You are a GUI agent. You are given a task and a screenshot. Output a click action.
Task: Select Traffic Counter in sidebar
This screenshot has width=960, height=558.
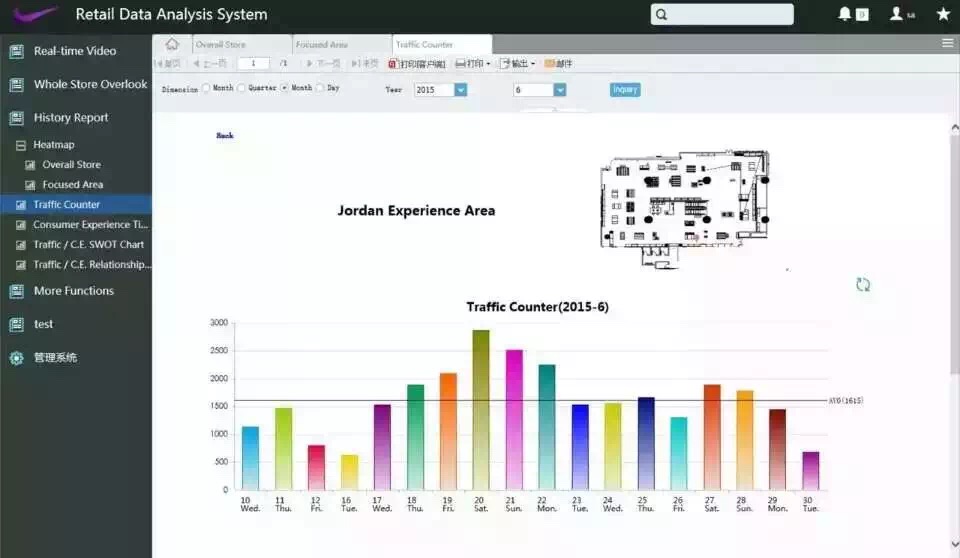(x=75, y=205)
